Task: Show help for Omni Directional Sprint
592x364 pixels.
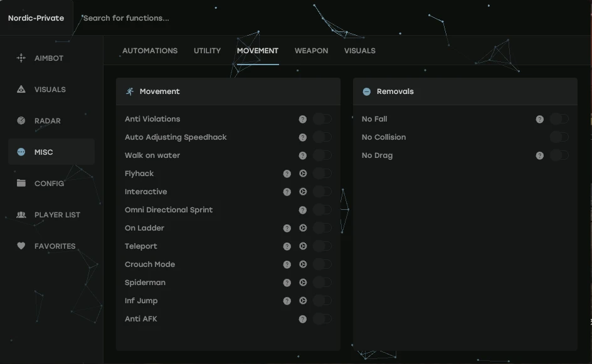Action: click(x=303, y=210)
